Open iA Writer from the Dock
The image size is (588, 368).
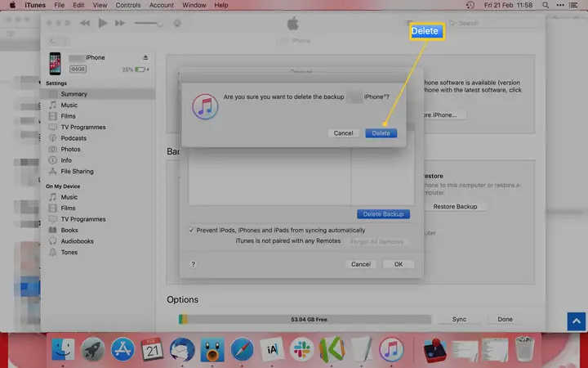pyautogui.click(x=272, y=349)
